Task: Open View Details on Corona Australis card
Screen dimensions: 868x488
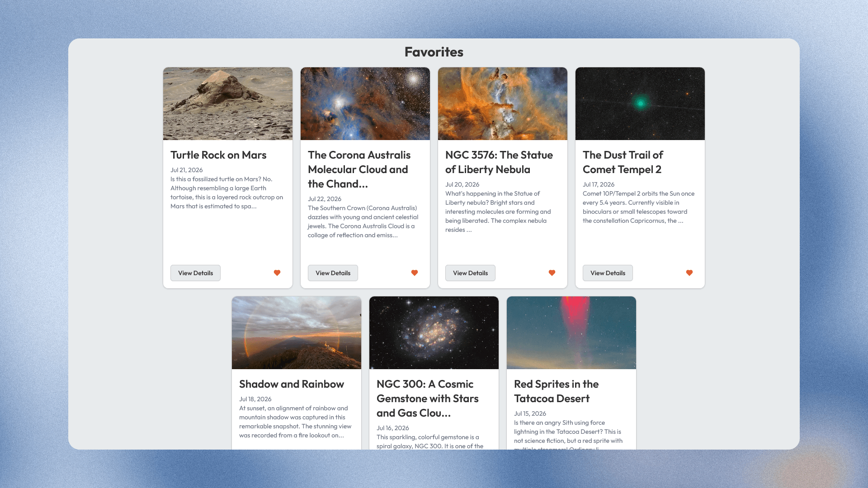Action: (x=333, y=273)
